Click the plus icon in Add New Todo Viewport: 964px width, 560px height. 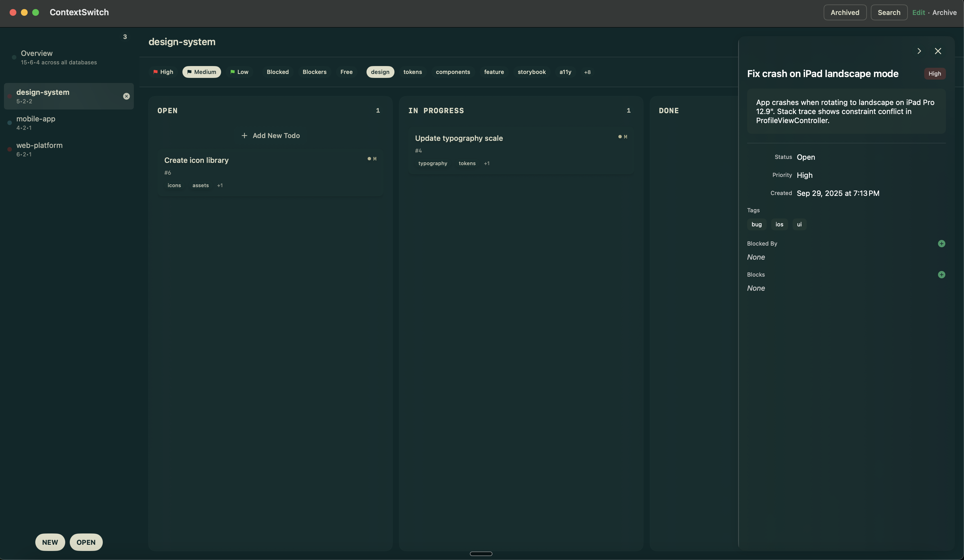[x=245, y=136]
